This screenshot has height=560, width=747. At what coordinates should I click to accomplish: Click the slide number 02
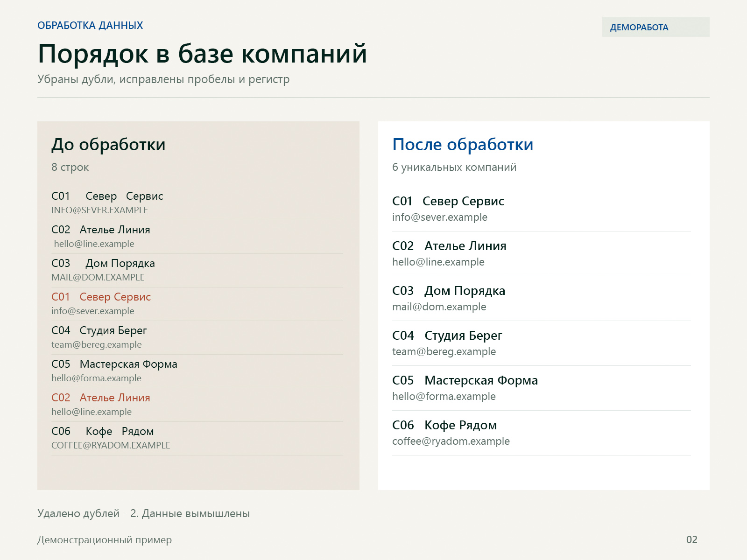click(692, 540)
